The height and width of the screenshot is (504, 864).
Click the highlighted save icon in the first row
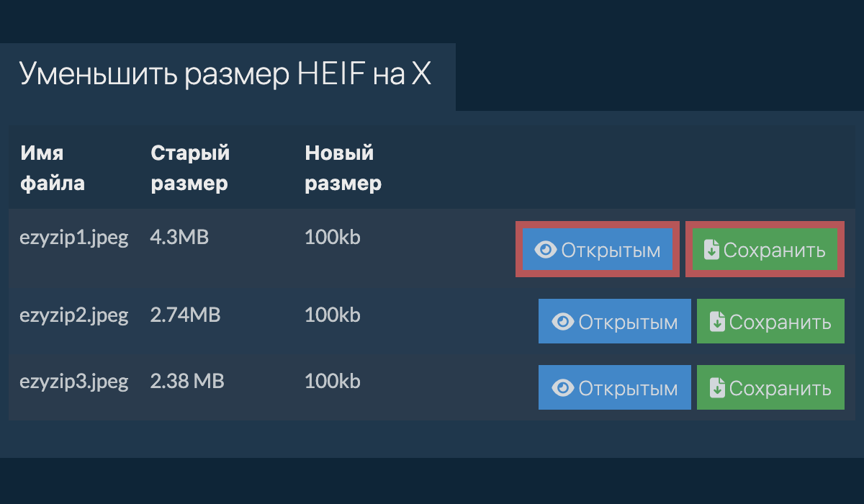[710, 250]
